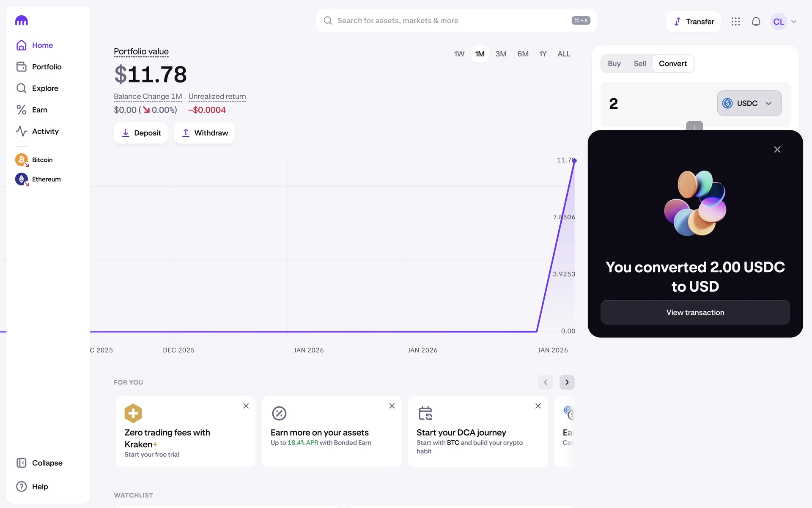The image size is (812, 508).
Task: Open the apps grid menu
Action: click(x=735, y=22)
